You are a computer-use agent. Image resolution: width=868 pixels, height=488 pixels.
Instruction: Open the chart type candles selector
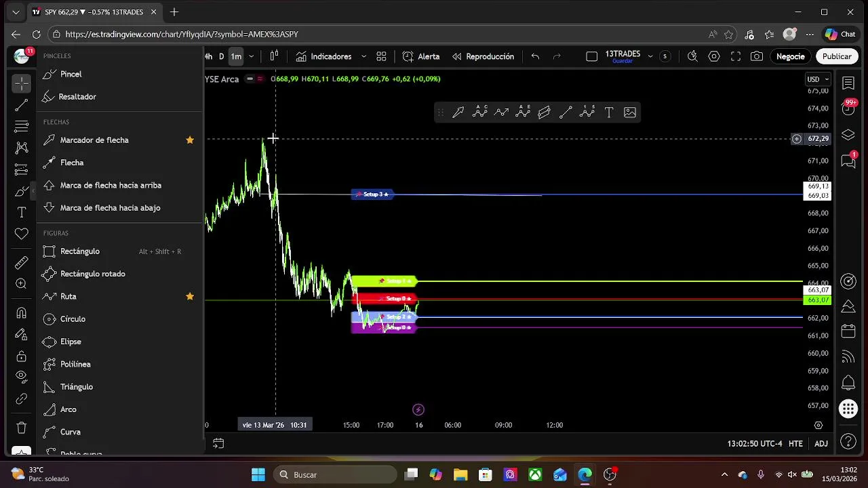point(274,56)
